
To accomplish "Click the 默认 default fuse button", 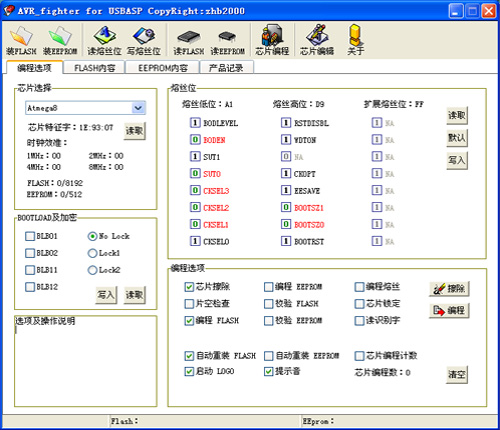I will coord(457,138).
